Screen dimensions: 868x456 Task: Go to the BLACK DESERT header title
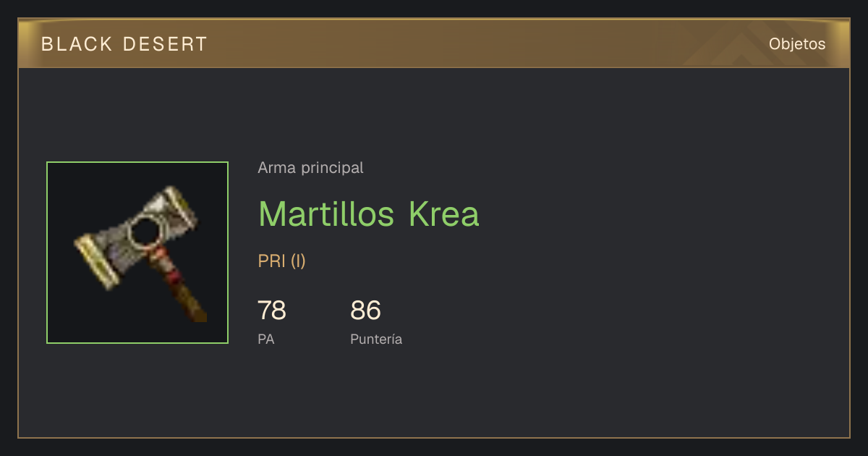[x=124, y=44]
